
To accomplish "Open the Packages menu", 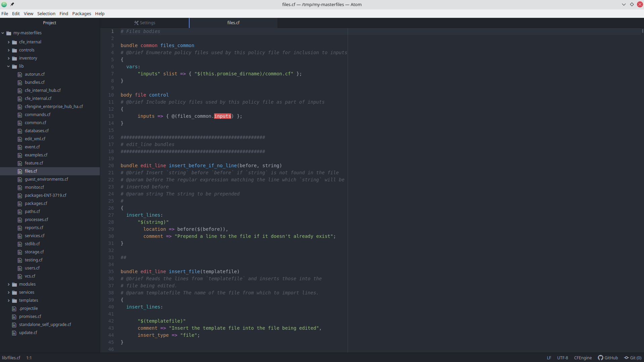I will [x=81, y=13].
